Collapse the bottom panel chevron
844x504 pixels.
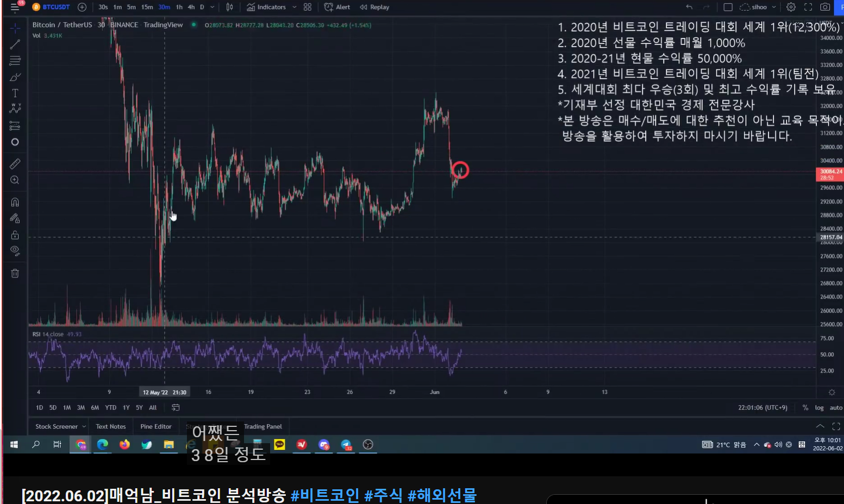point(820,426)
